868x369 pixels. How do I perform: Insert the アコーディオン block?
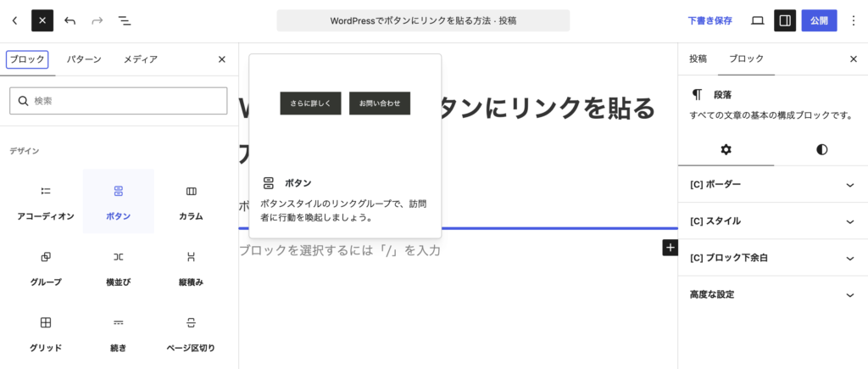(46, 202)
